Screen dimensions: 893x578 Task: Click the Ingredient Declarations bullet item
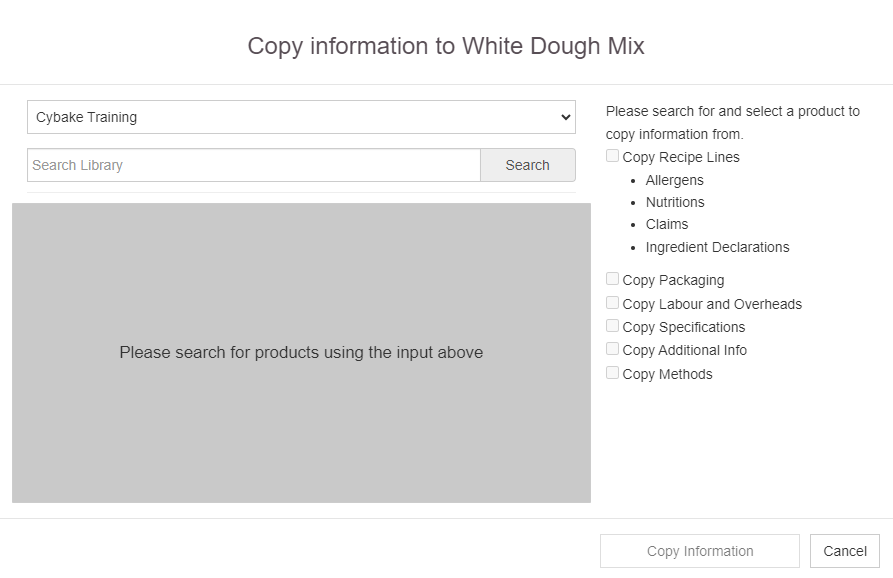[718, 247]
